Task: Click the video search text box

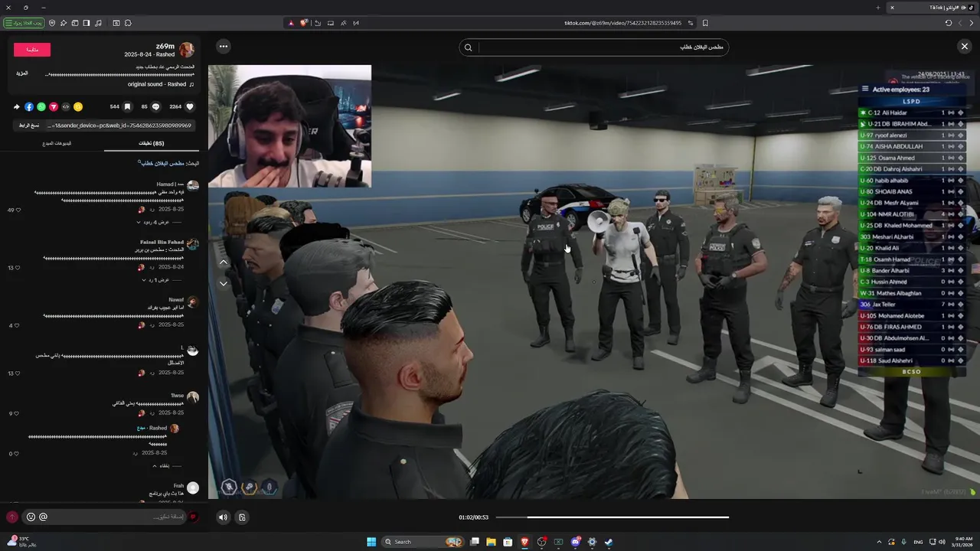Action: 603,47
